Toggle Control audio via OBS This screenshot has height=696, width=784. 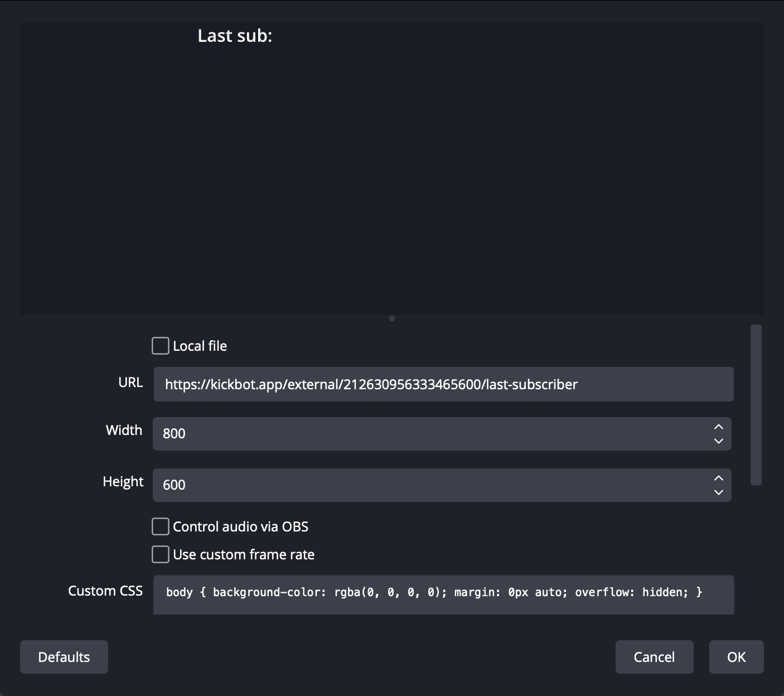(161, 526)
